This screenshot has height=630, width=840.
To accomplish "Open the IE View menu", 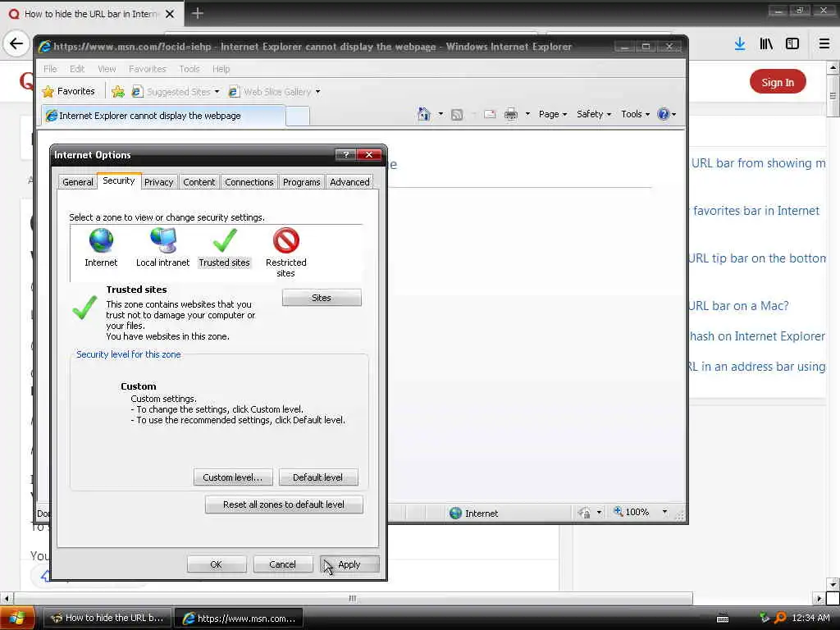I will (107, 69).
